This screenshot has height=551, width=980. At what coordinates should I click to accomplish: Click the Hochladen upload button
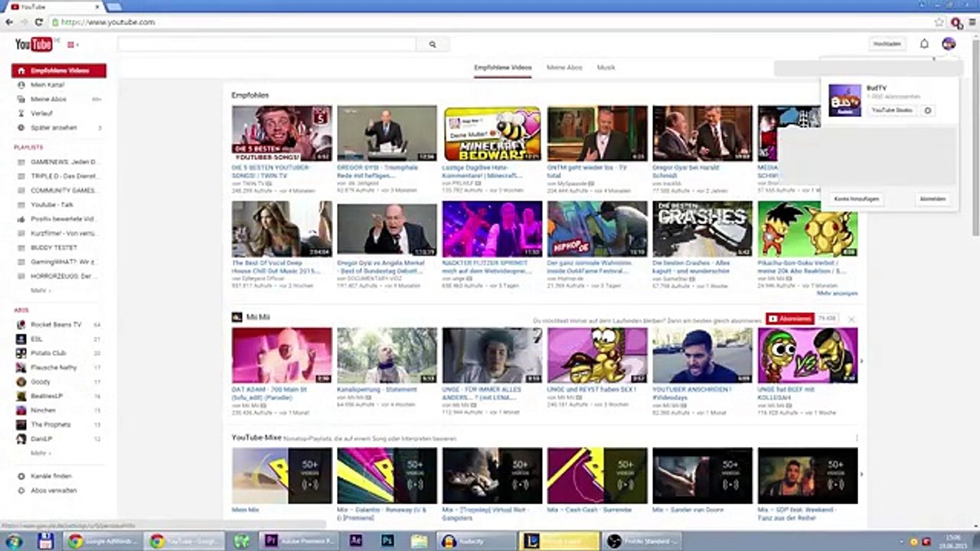coord(887,44)
